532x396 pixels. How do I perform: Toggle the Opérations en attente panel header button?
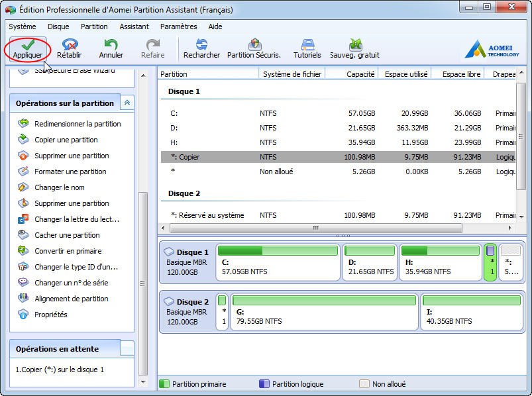(127, 348)
